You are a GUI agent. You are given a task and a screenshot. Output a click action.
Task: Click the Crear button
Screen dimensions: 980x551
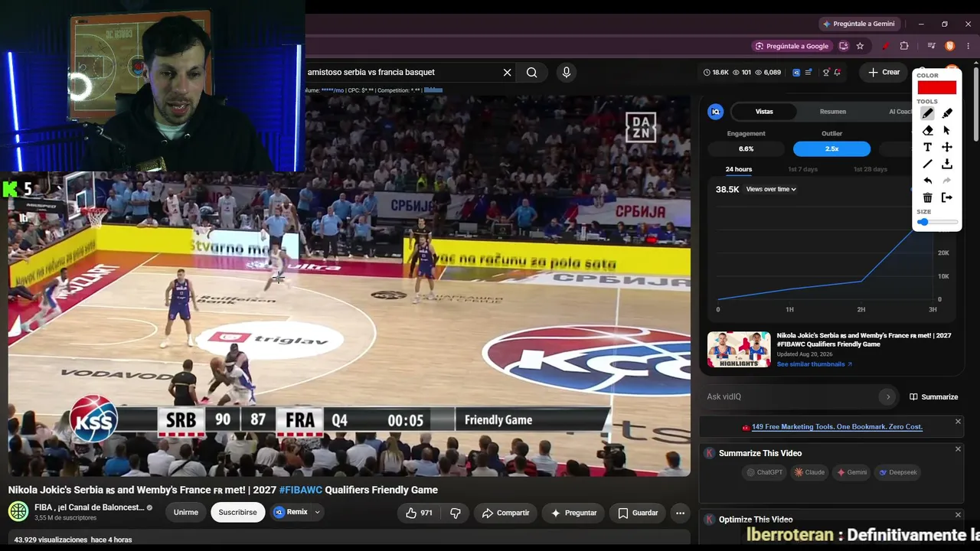coord(884,72)
